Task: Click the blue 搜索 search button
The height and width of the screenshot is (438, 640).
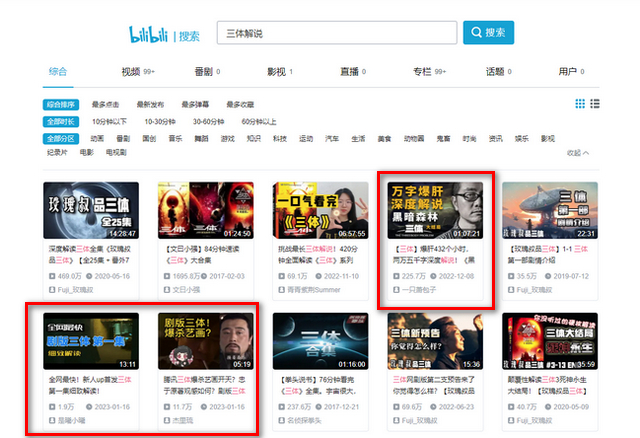Action: (x=489, y=33)
